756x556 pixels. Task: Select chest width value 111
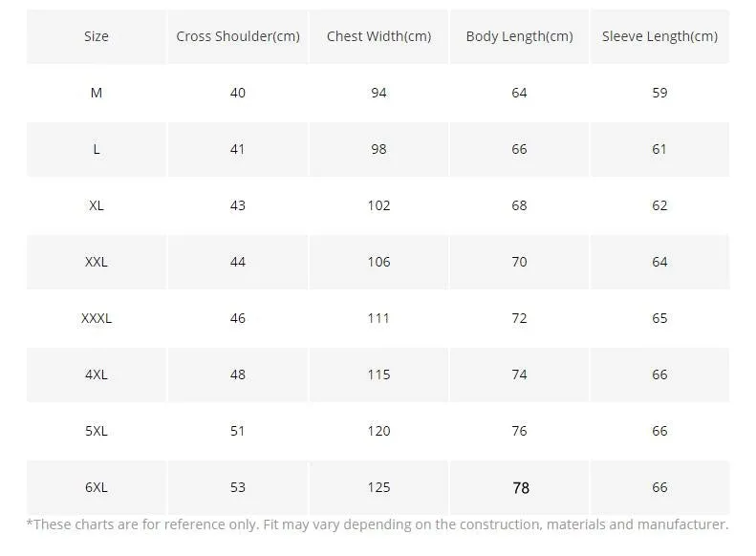point(378,318)
